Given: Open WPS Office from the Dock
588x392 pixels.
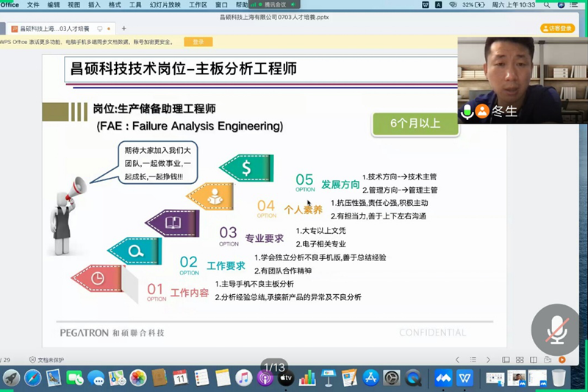Looking at the screenshot, I should pos(465,378).
